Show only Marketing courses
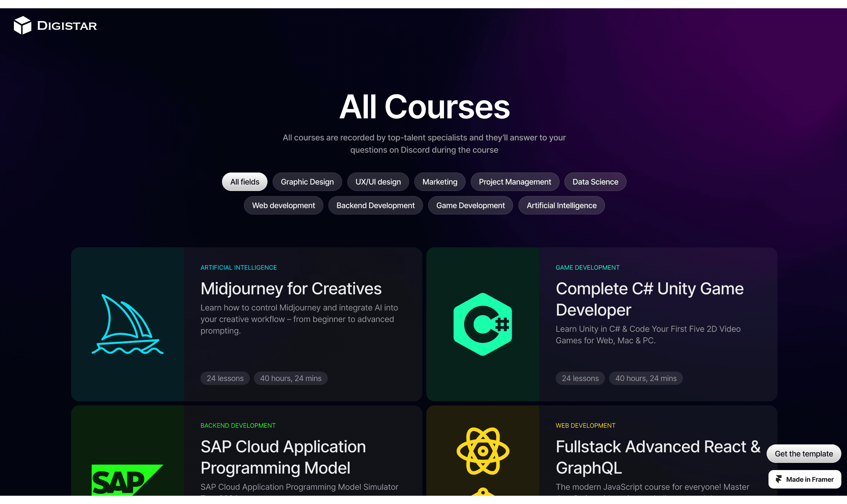Screen dimensions: 847x504 point(440,182)
